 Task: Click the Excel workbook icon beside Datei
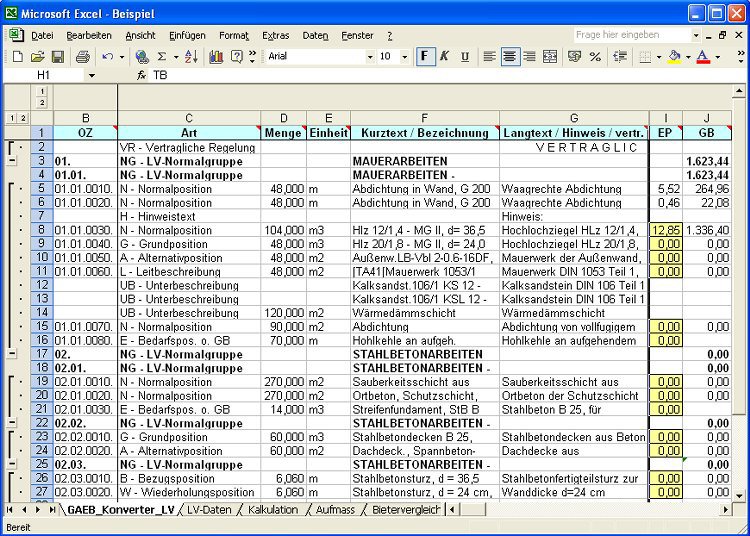pyautogui.click(x=15, y=35)
